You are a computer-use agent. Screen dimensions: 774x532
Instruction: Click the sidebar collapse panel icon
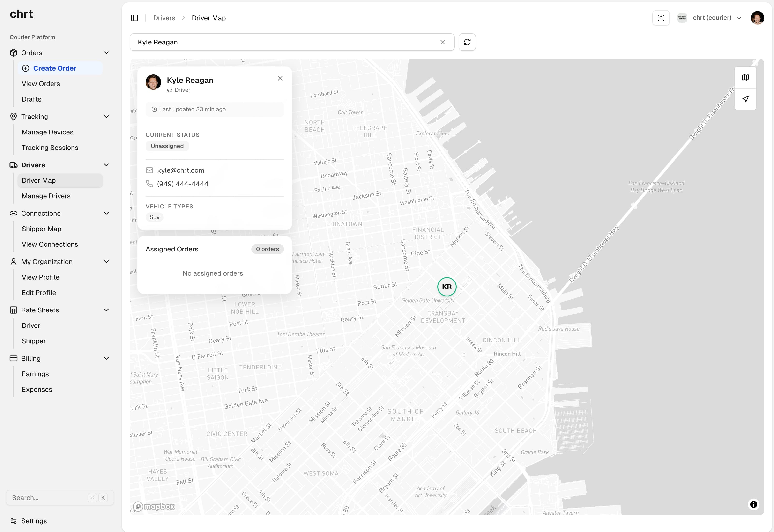pos(135,18)
